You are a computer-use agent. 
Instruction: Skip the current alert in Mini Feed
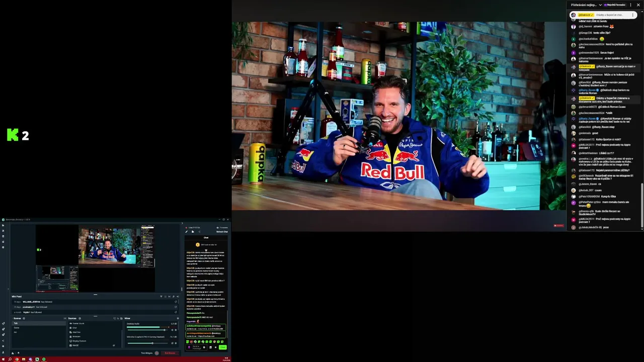coord(170,297)
